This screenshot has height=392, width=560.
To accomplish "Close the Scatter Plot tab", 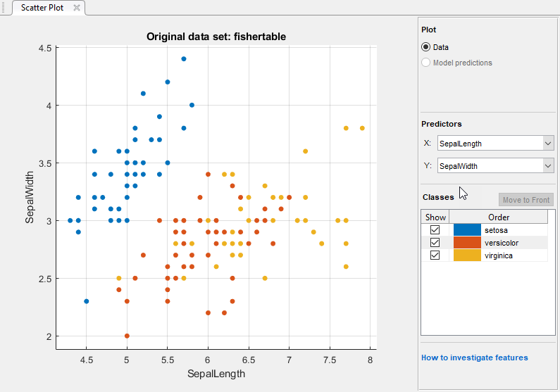I will pos(77,8).
